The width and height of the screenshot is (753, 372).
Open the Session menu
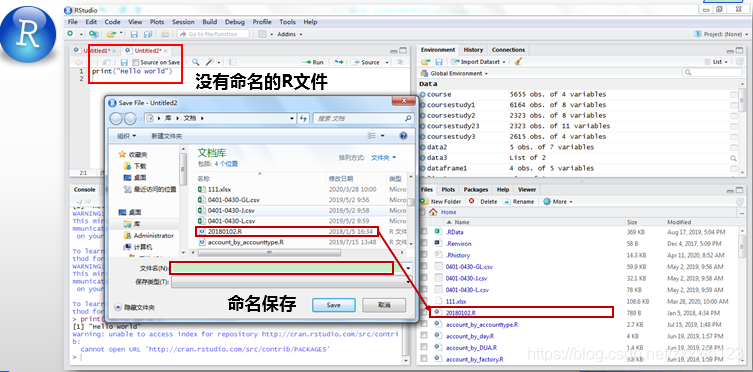click(183, 22)
